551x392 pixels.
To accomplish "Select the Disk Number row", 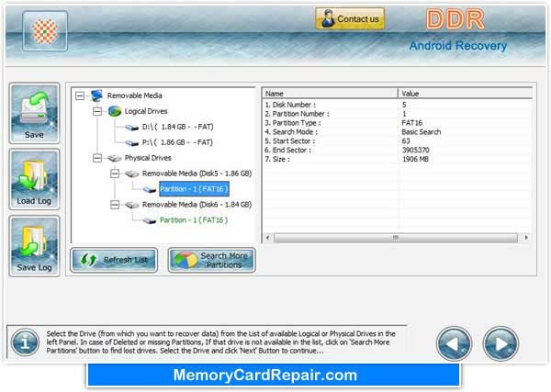I will (397, 105).
